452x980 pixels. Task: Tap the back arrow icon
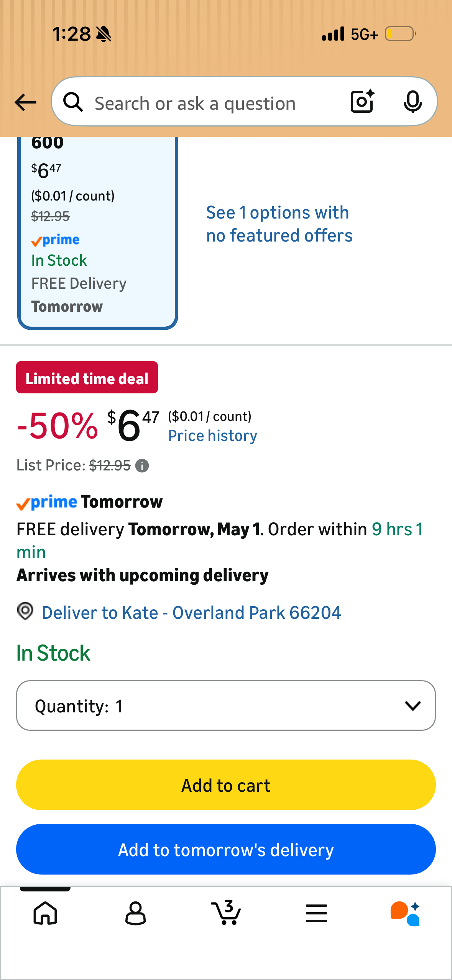pos(25,102)
